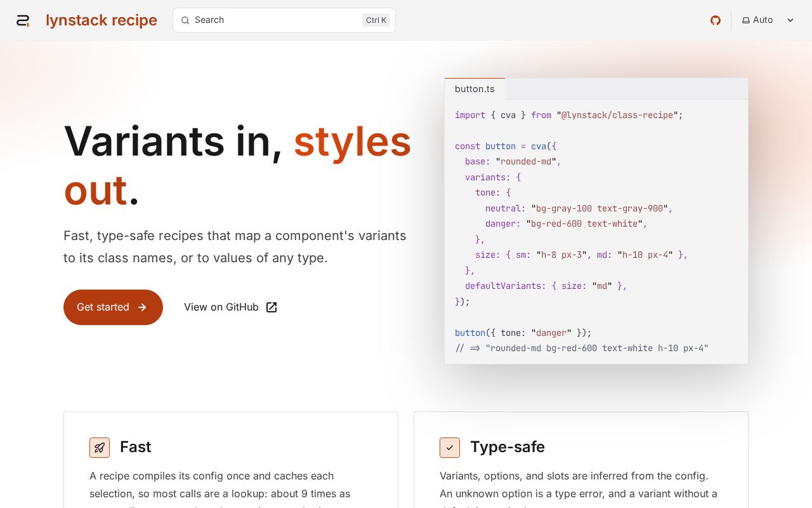812x508 pixels.
Task: Open the View on GitHub link
Action: click(x=230, y=307)
